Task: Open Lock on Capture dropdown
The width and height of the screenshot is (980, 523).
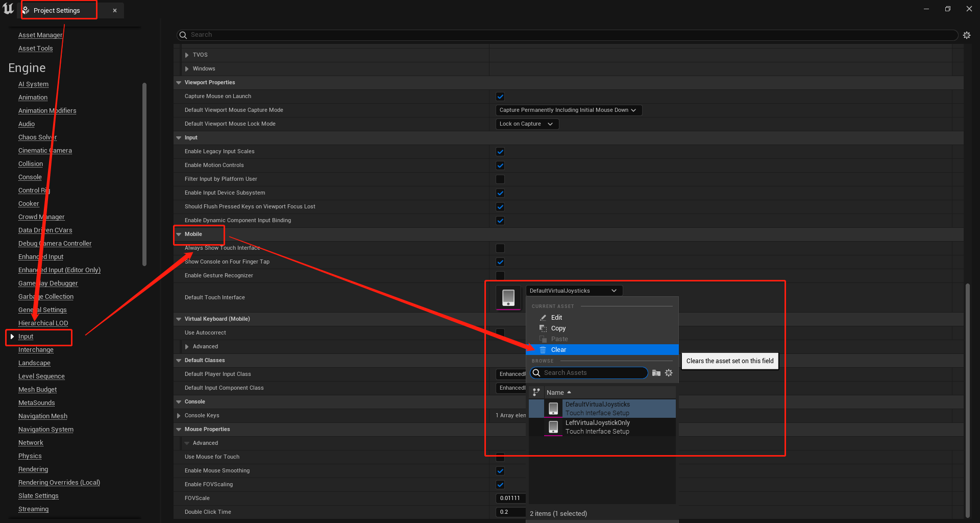Action: [527, 124]
